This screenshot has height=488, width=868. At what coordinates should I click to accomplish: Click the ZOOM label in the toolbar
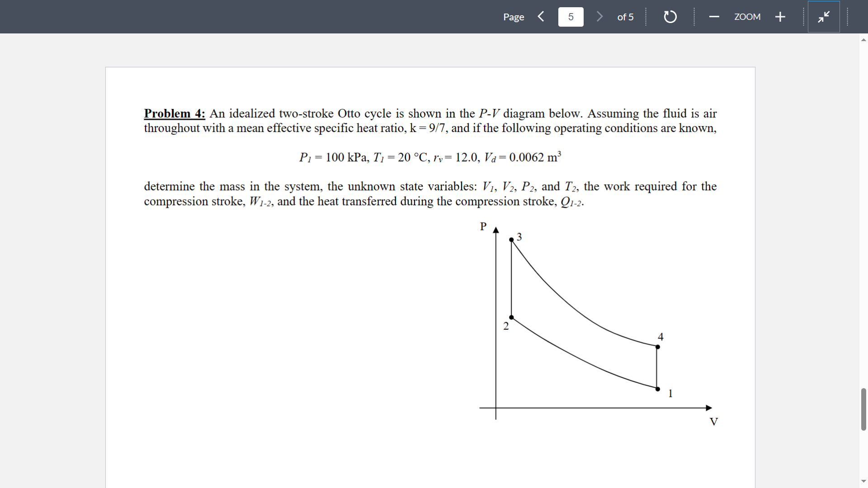[x=747, y=17]
